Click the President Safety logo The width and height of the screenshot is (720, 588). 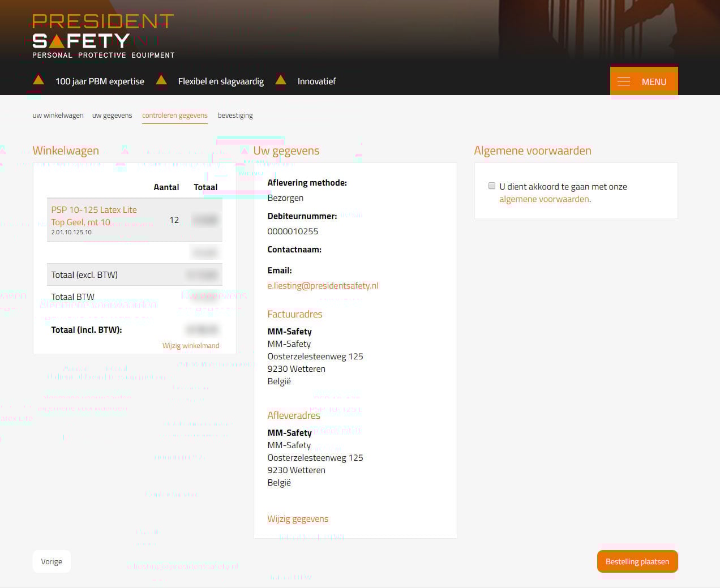[103, 37]
